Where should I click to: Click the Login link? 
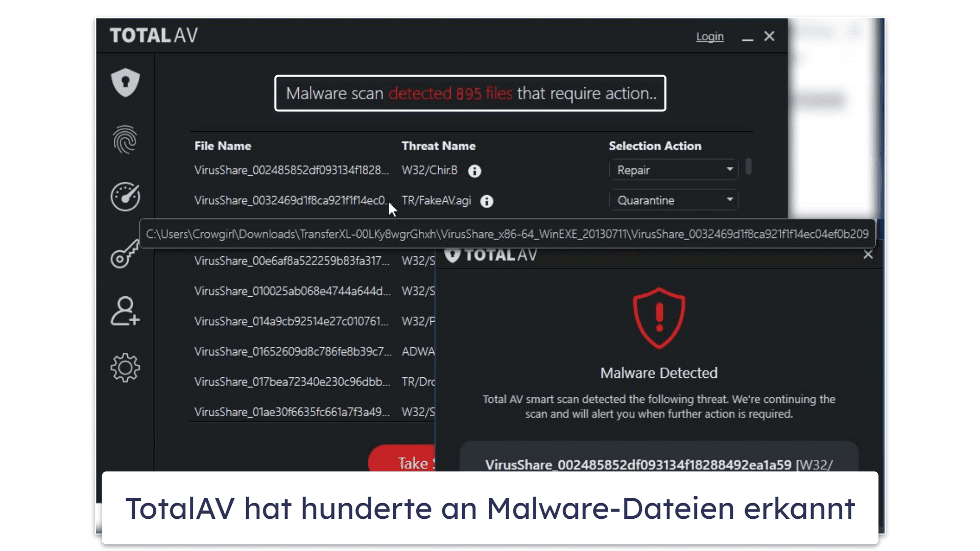[710, 36]
